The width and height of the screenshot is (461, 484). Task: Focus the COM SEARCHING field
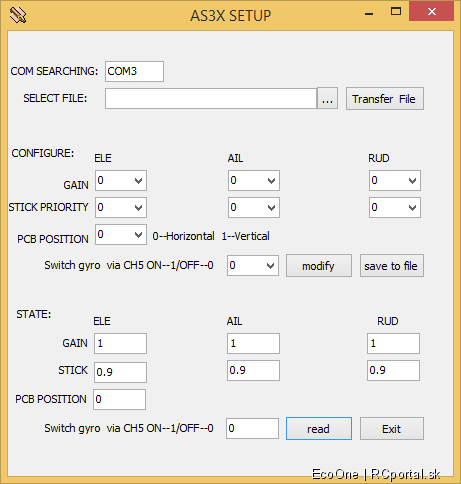134,71
